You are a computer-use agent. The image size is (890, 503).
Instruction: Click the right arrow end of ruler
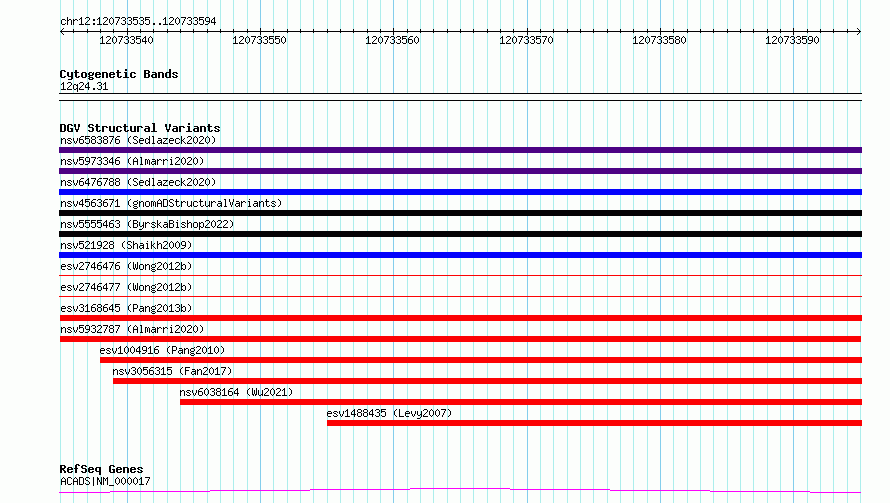[x=859, y=32]
